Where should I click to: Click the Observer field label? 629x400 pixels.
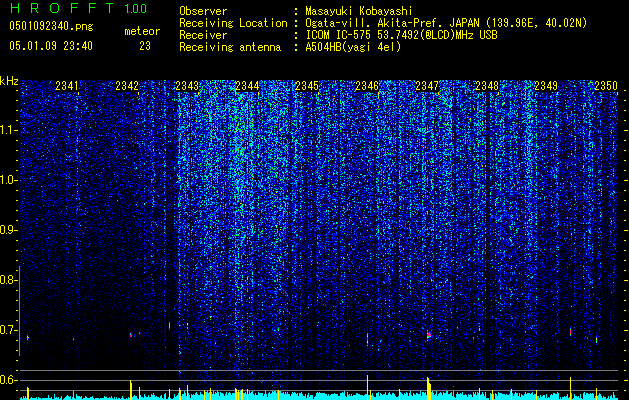pyautogui.click(x=203, y=11)
